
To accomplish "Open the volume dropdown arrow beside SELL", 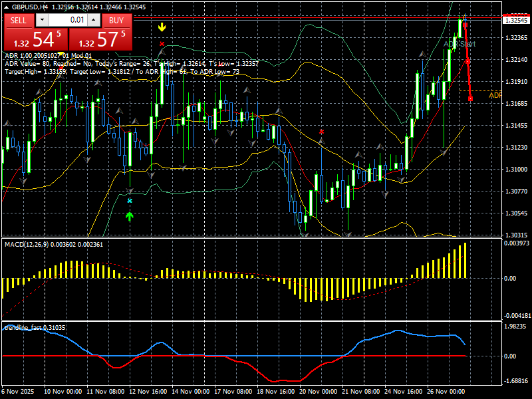I will click(x=42, y=20).
